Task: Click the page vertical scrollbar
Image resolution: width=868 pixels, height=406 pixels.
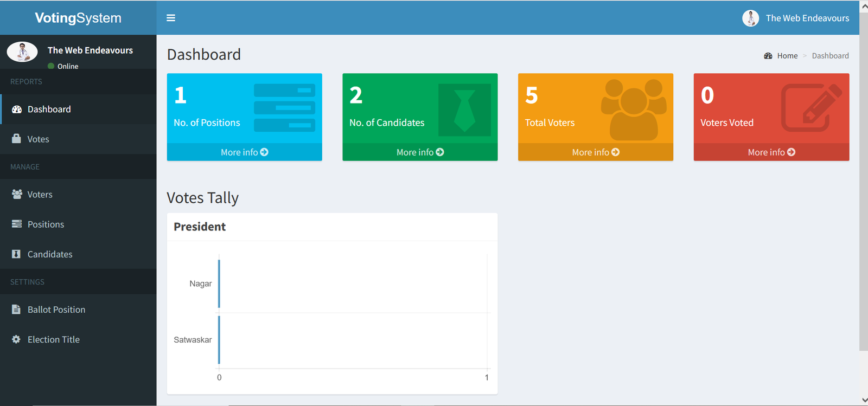Action: pyautogui.click(x=864, y=179)
